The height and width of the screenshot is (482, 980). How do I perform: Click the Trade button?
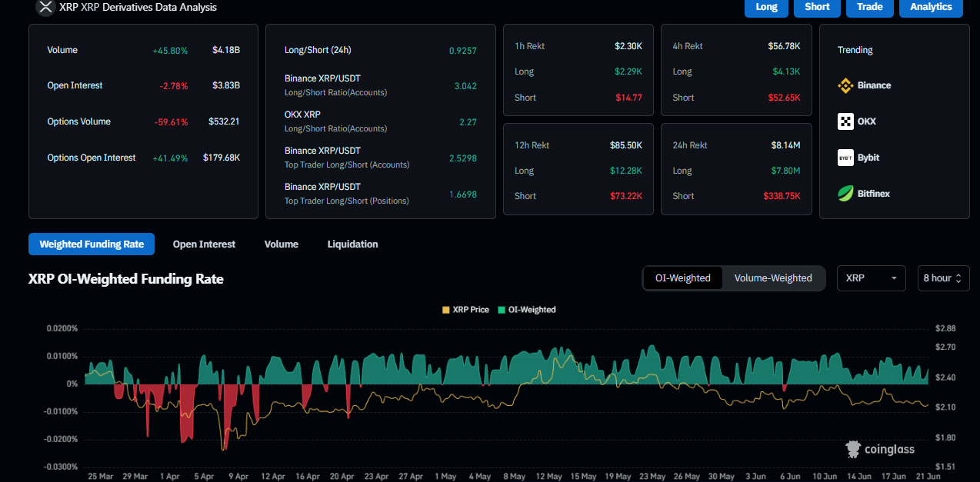click(x=869, y=7)
